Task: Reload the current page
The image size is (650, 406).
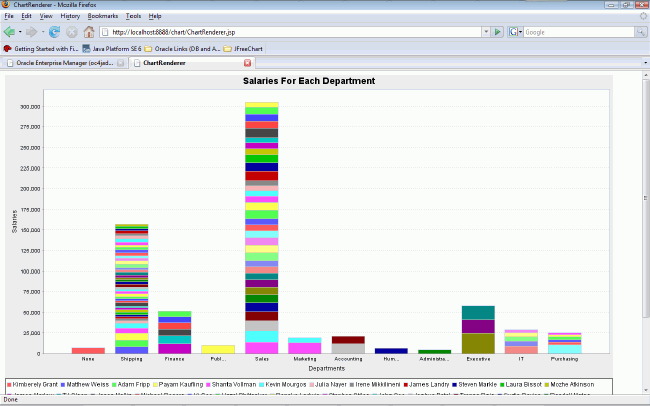Action: coord(54,32)
